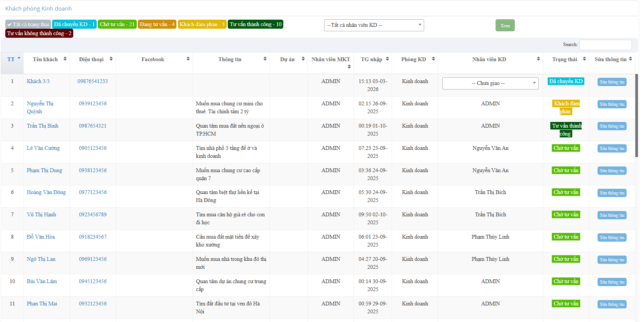This screenshot has width=644, height=322.
Task: Open Chưa giao assignment dropdown
Action: (490, 83)
